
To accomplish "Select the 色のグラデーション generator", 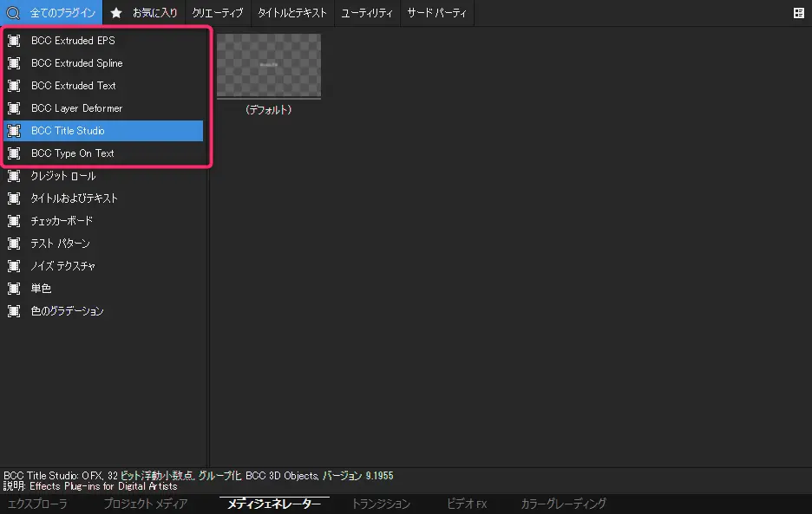I will tap(103, 311).
